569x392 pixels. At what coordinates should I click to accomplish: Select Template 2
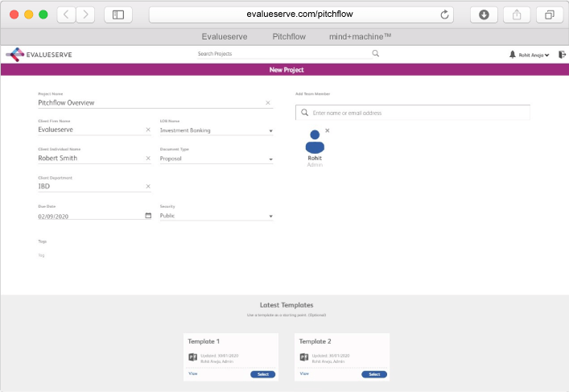[374, 374]
